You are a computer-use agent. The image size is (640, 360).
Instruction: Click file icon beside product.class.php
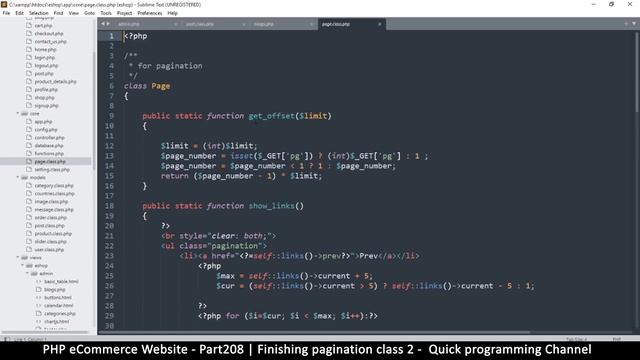(x=29, y=233)
